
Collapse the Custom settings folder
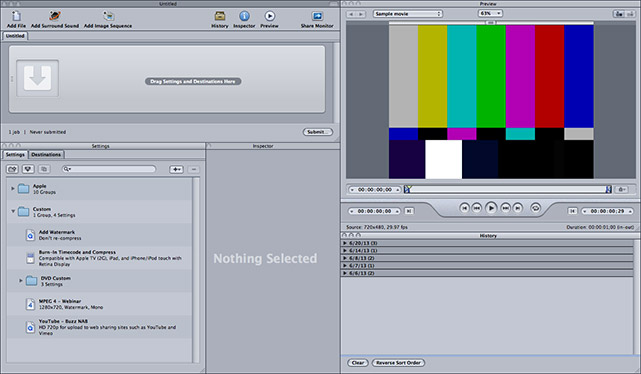pyautogui.click(x=13, y=211)
